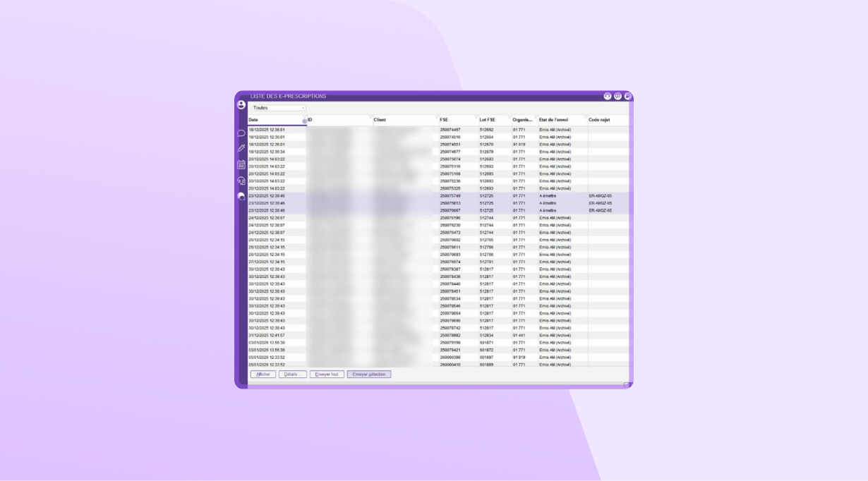Open the chat bubble sidebar icon

coord(241,133)
